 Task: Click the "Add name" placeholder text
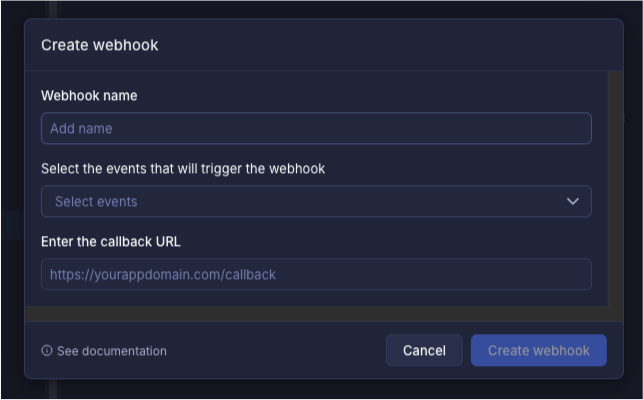[81, 128]
